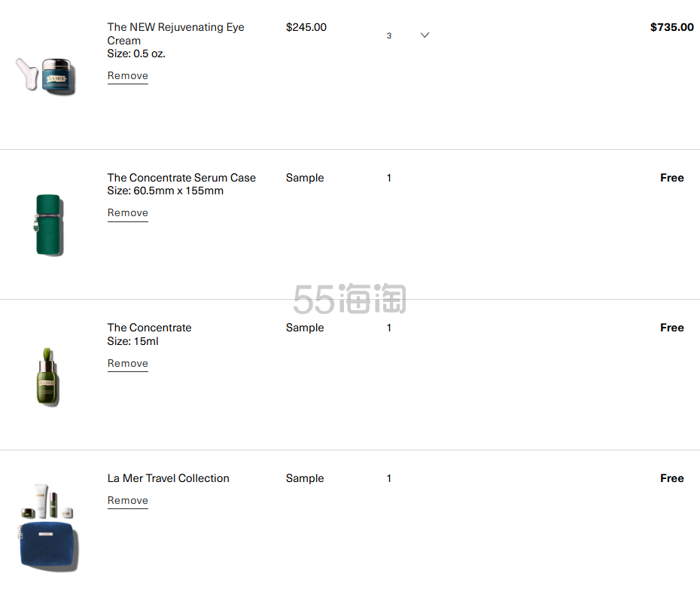Remove the La Mer Travel Collection
The image size is (700, 598).
[128, 500]
